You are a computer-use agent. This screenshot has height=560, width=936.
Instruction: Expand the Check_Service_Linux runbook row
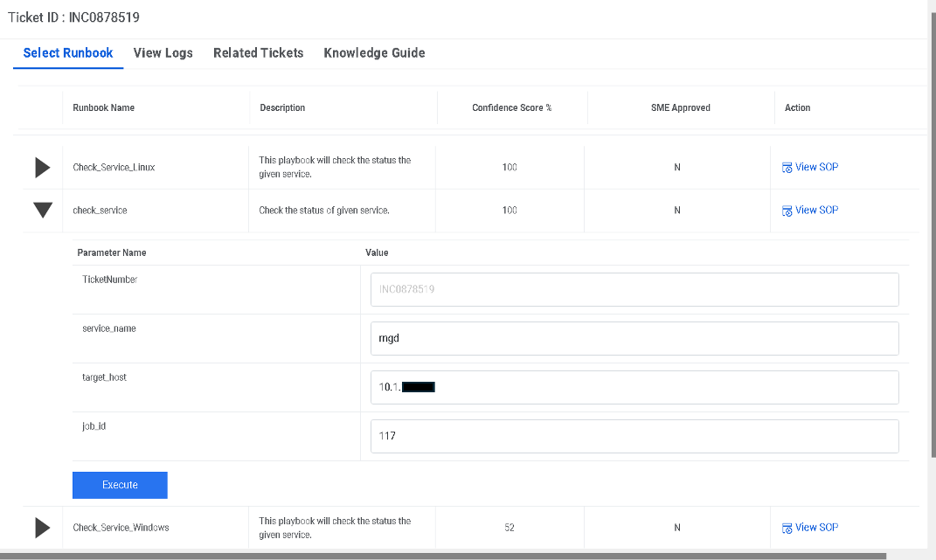pyautogui.click(x=42, y=168)
